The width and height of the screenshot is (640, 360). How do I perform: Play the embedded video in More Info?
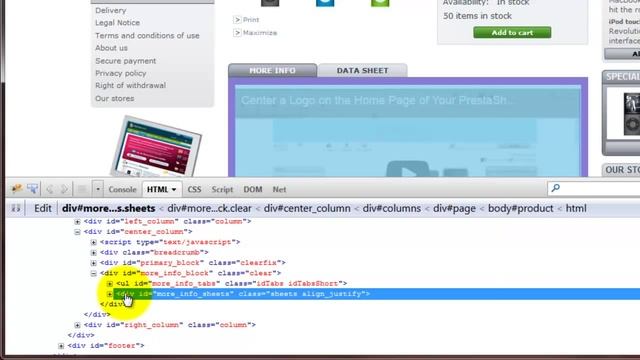click(408, 170)
